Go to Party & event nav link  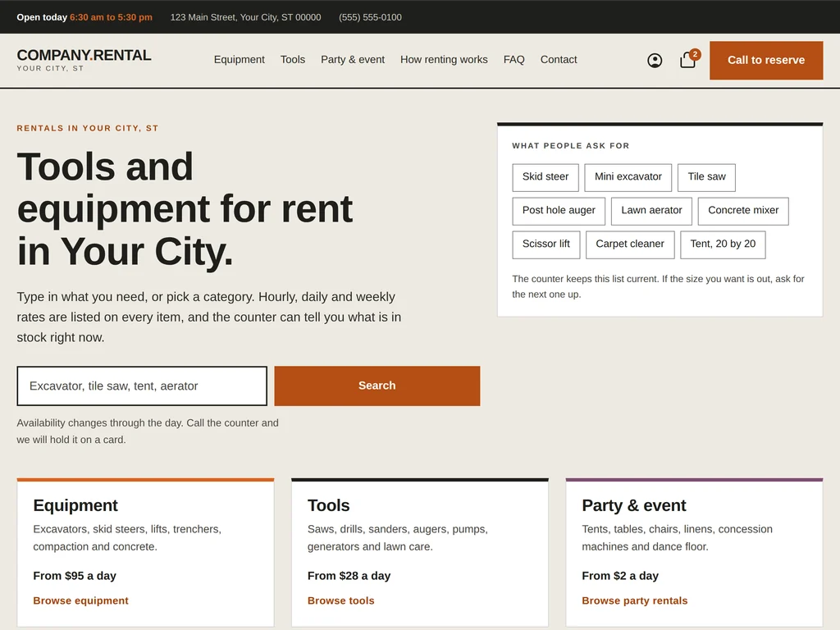353,59
